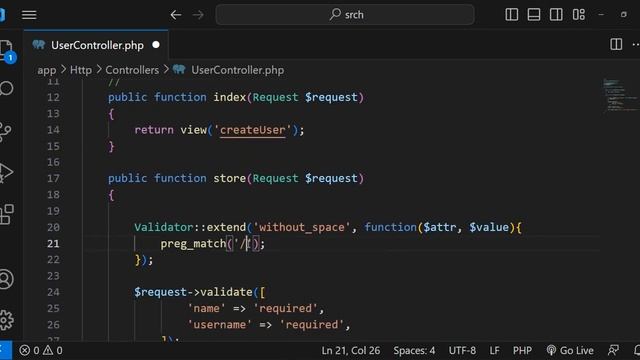
Task: Go forward with the right arrow
Action: [x=198, y=15]
